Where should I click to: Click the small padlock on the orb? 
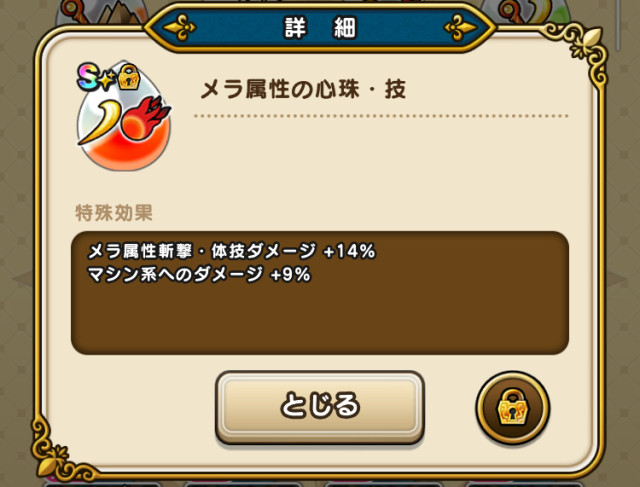(129, 77)
